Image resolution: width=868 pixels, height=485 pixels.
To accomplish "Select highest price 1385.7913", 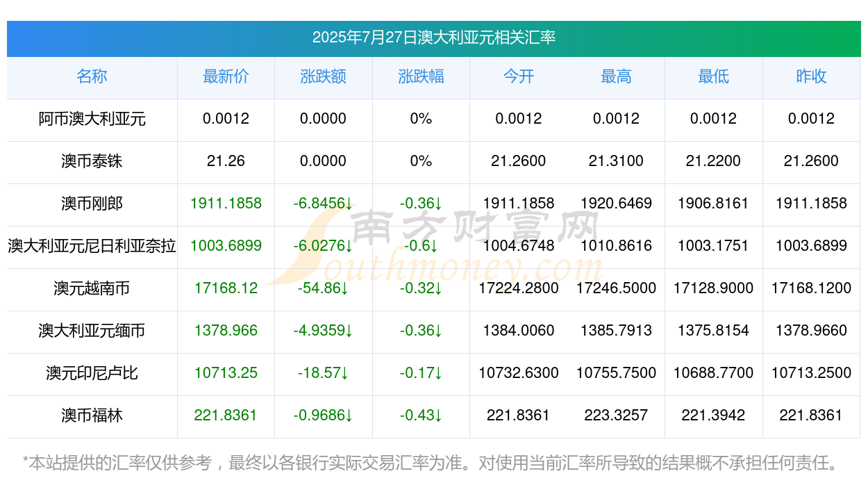I will pyautogui.click(x=616, y=331).
